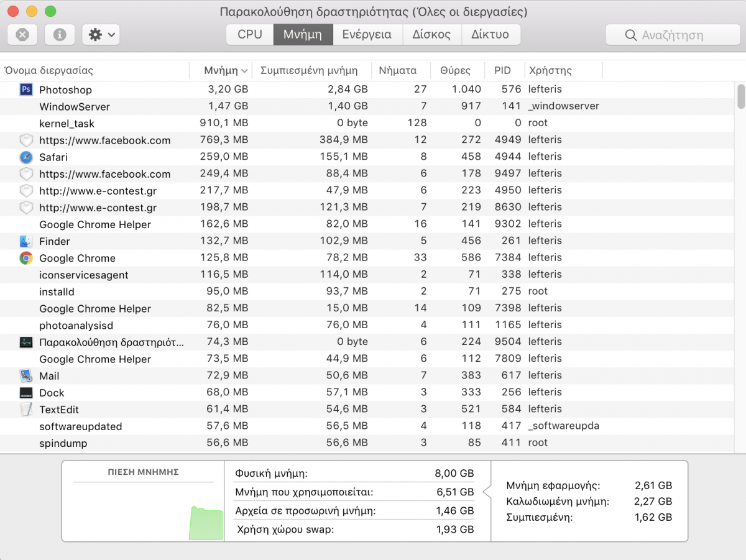The height and width of the screenshot is (560, 746).
Task: Select the kernel_task process row
Action: click(x=367, y=123)
